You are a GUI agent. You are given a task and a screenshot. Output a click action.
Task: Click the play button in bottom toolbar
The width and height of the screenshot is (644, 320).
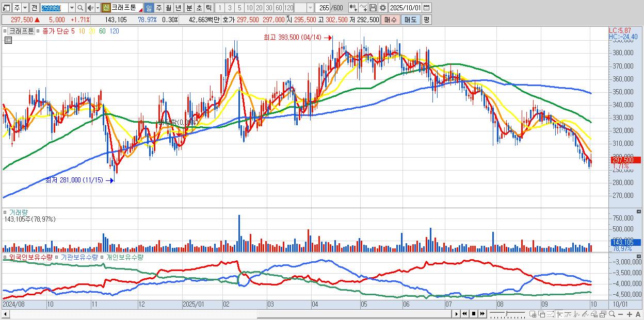[x=456, y=314]
